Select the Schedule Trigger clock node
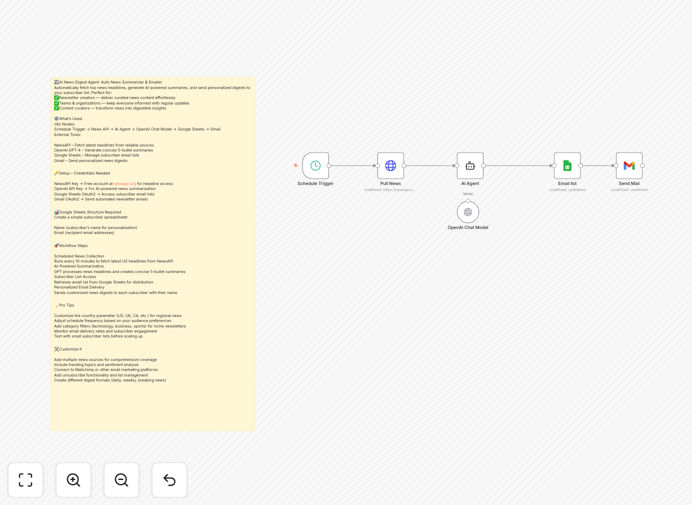 315,166
